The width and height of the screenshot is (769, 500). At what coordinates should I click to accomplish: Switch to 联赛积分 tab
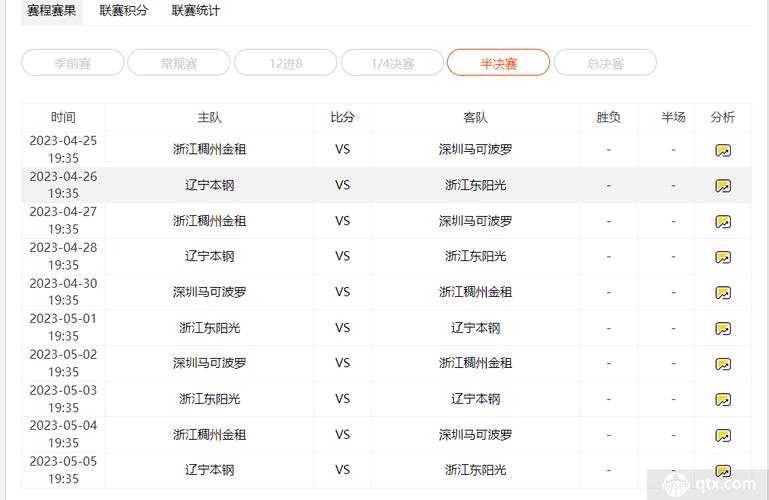click(124, 11)
